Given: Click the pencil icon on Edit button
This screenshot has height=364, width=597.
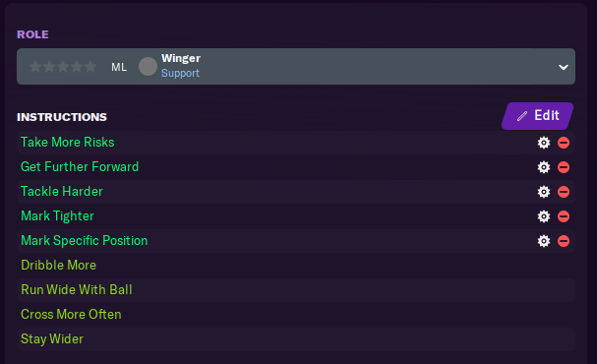Looking at the screenshot, I should tap(522, 116).
